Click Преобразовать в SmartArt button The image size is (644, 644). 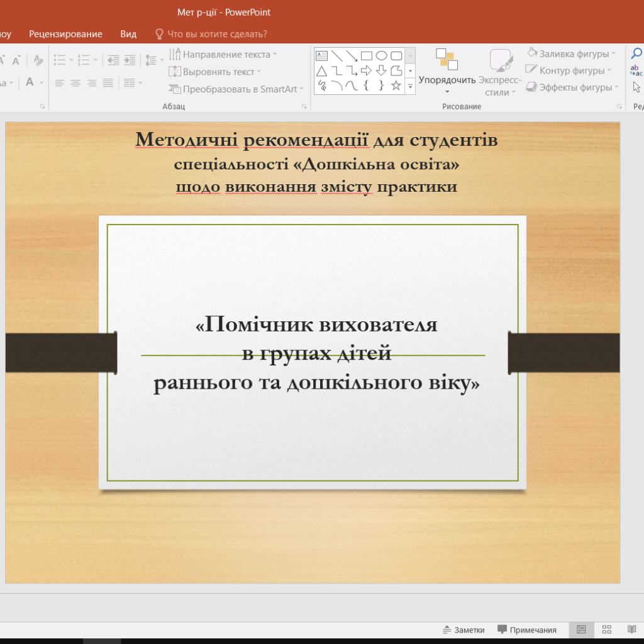236,89
